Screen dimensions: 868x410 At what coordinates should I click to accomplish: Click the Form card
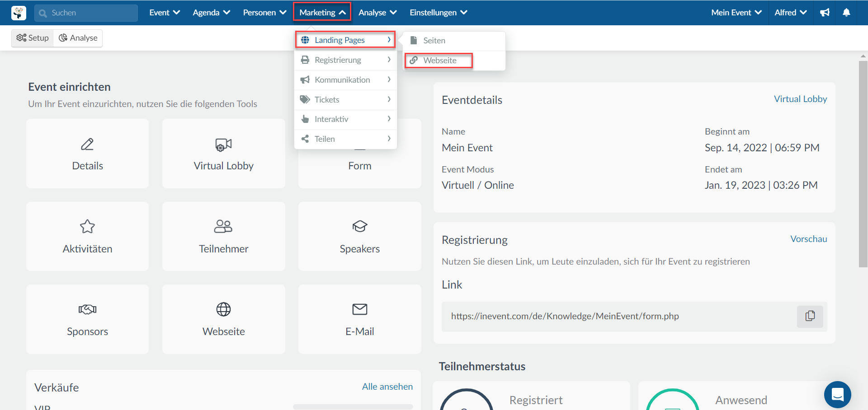(x=360, y=166)
